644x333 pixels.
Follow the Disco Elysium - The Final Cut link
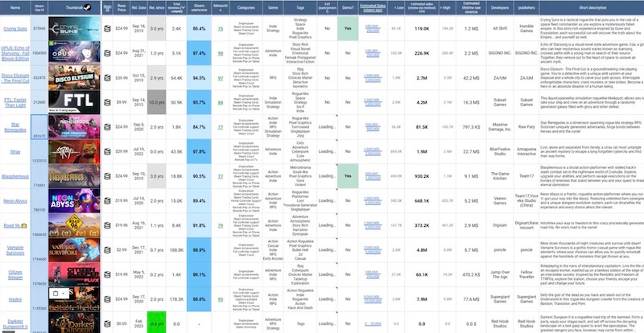(15, 78)
